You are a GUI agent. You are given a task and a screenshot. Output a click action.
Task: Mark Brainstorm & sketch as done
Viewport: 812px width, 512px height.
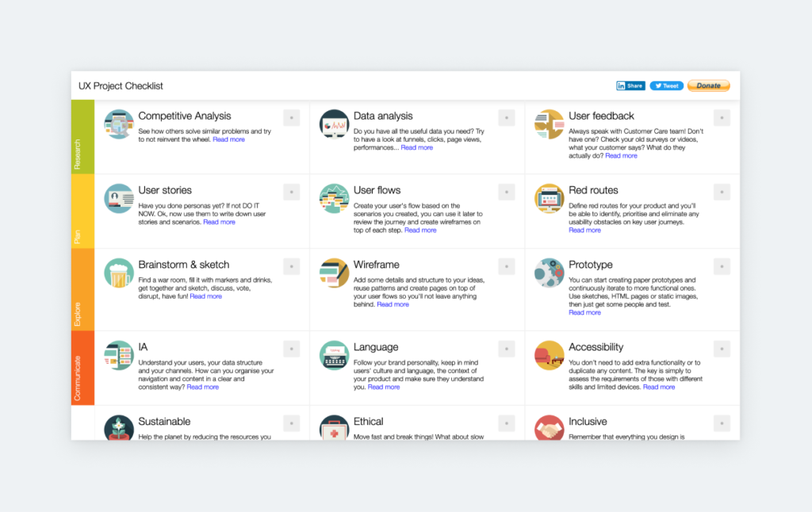click(x=292, y=266)
